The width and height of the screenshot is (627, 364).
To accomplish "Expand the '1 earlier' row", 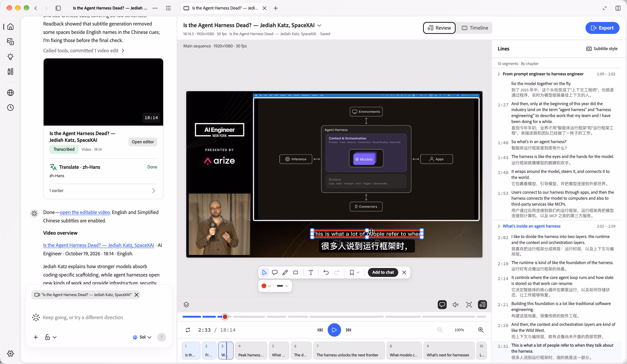I will [103, 190].
